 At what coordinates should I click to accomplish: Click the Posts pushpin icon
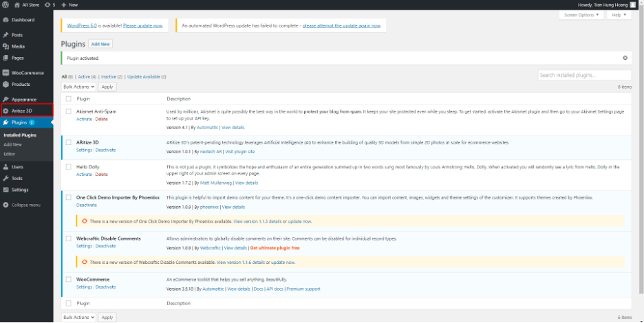pos(6,35)
